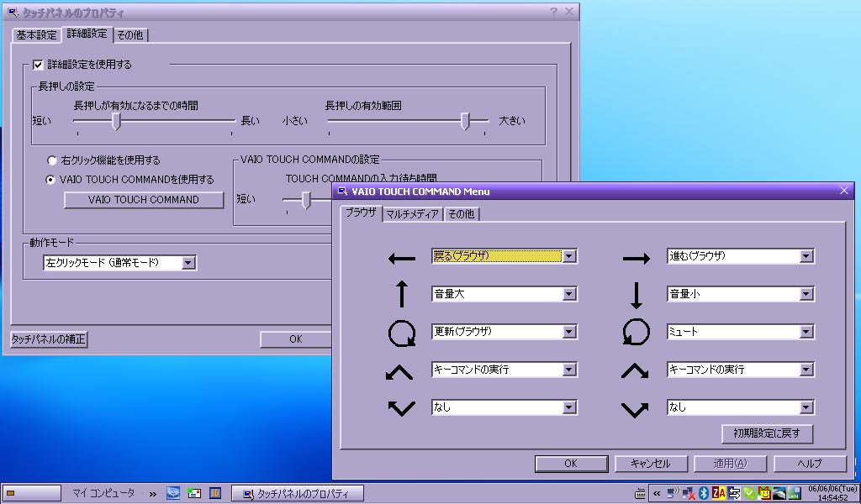Click the two-way arrows tray icon
861x504 pixels.
pyautogui.click(x=734, y=493)
